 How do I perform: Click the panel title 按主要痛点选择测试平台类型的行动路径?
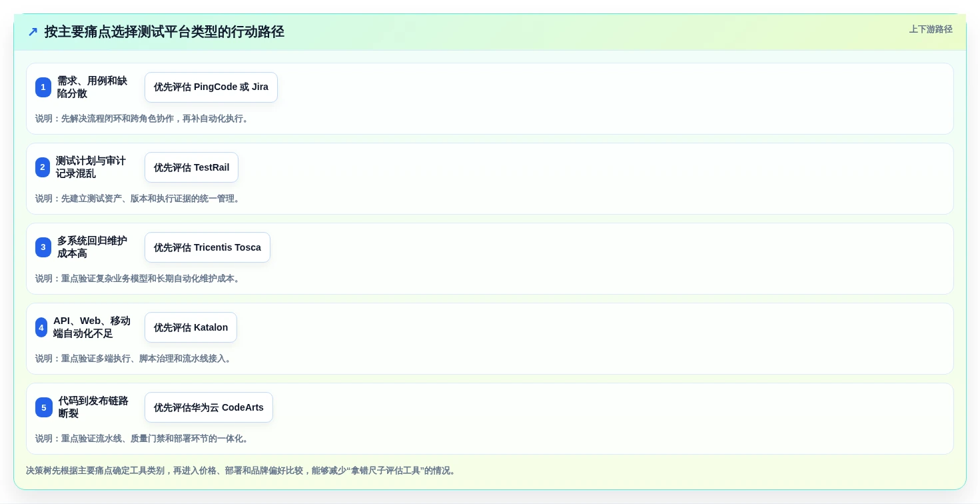pyautogui.click(x=164, y=32)
